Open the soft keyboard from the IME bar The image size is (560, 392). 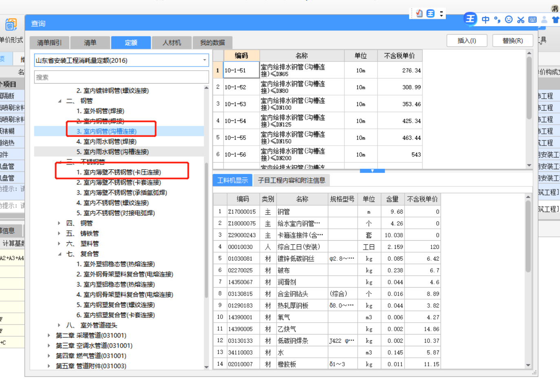532,20
